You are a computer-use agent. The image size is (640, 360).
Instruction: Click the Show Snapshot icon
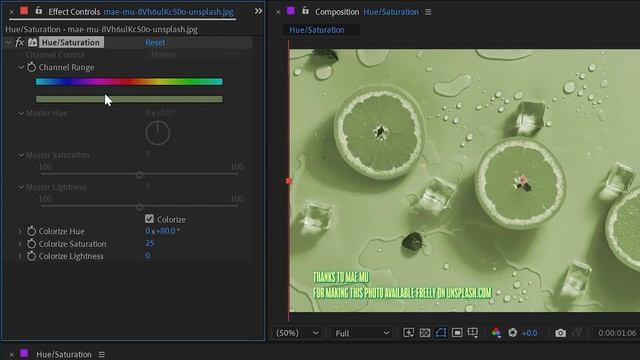[577, 333]
